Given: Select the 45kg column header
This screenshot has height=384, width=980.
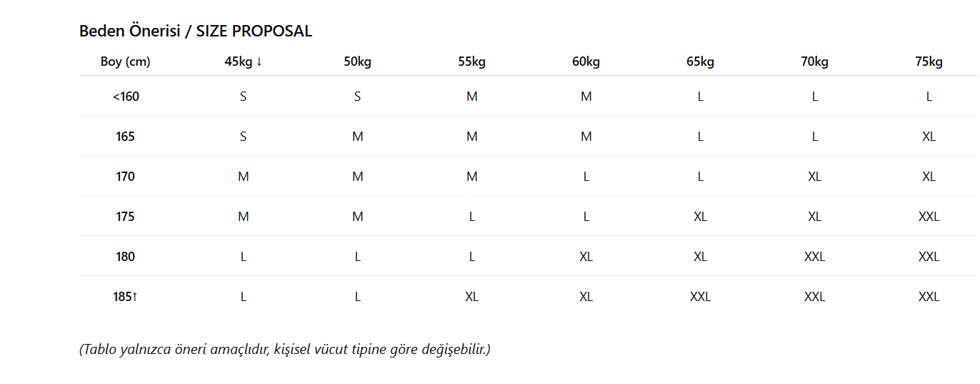Looking at the screenshot, I should pos(243,61).
